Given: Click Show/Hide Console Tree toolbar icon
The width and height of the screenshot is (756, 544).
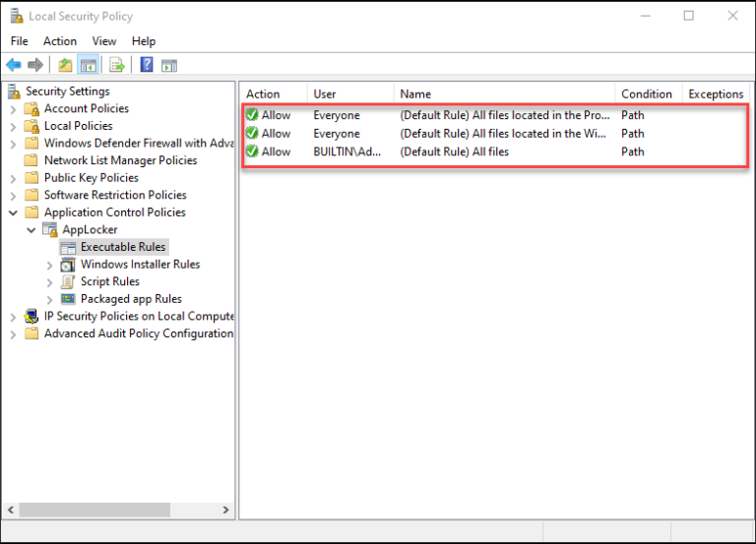Looking at the screenshot, I should click(x=89, y=65).
